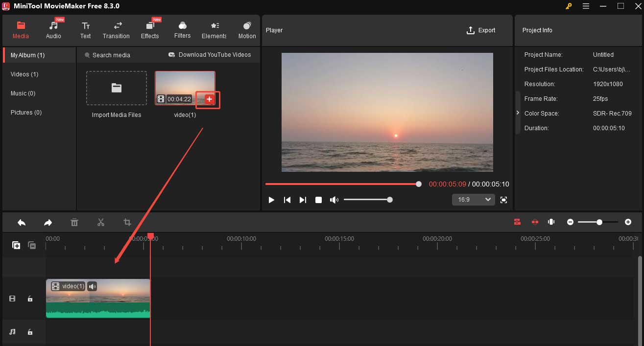Add a new track to timeline

pos(16,245)
